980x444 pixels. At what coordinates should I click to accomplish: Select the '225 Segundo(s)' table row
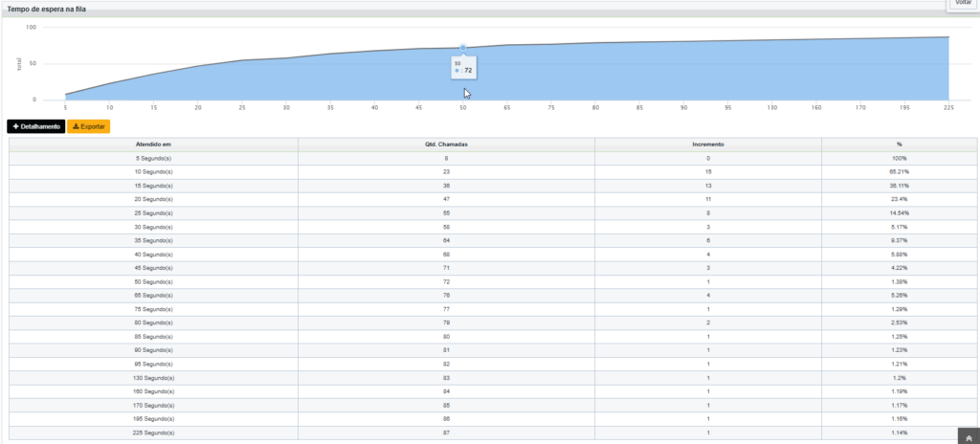[x=493, y=433]
